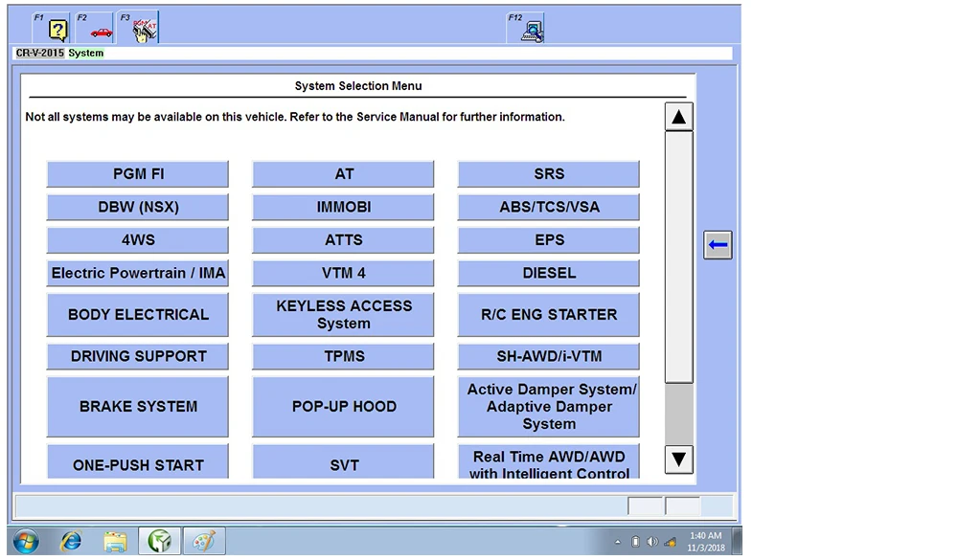Viewport: 958px width, 560px height.
Task: Click the battery tray icon
Action: coord(635,542)
